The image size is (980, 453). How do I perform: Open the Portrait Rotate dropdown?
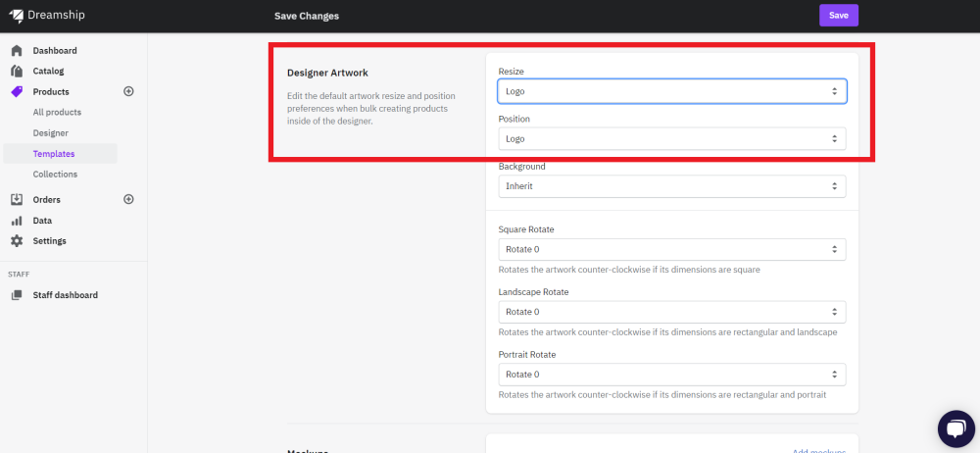coord(672,375)
